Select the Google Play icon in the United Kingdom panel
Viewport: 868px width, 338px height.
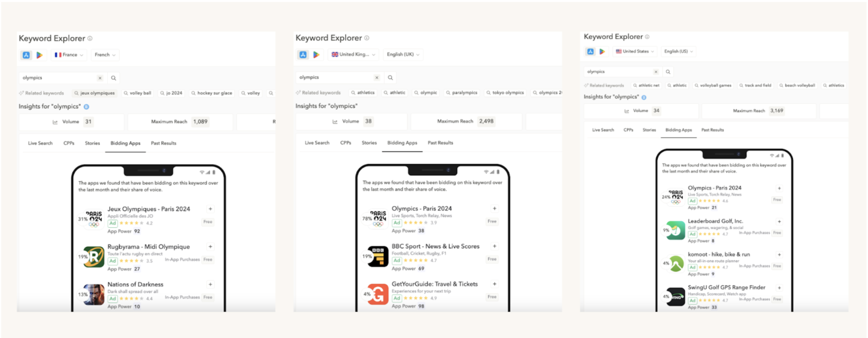point(316,55)
